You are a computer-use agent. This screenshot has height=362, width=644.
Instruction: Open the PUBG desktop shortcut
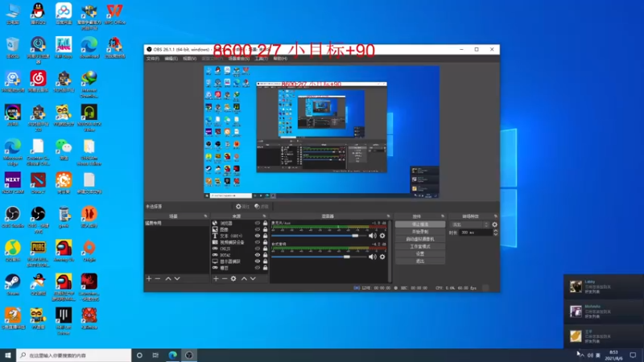point(38,253)
